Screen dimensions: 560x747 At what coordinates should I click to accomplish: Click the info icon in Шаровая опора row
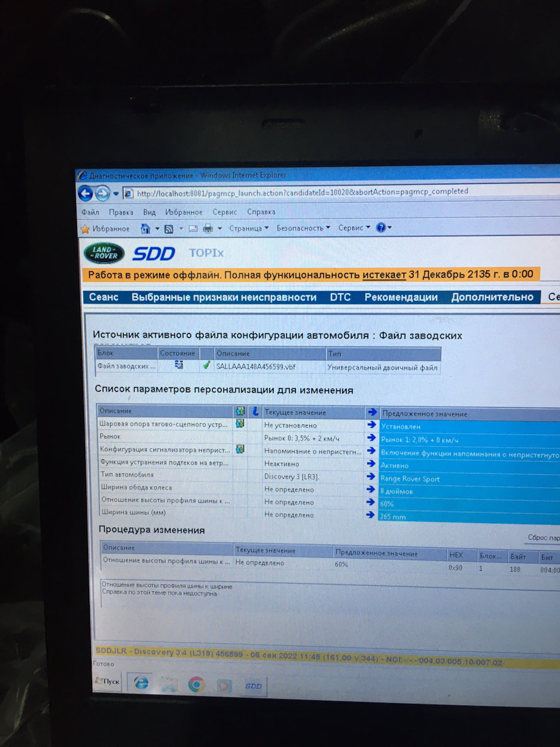(240, 424)
